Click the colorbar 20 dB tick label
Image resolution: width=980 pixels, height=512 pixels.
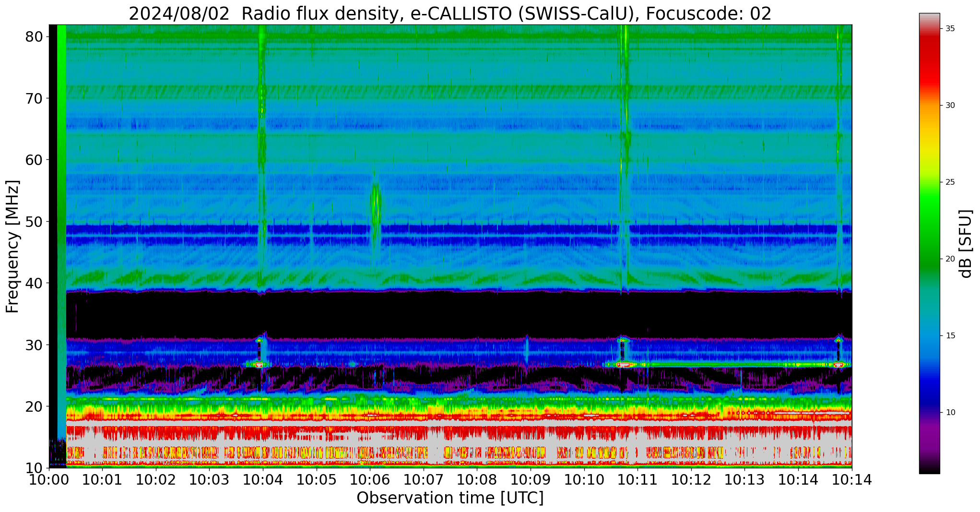coord(950,259)
